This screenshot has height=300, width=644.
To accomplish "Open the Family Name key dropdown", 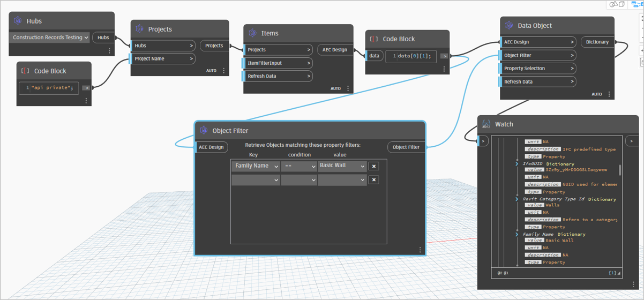I will [x=256, y=166].
